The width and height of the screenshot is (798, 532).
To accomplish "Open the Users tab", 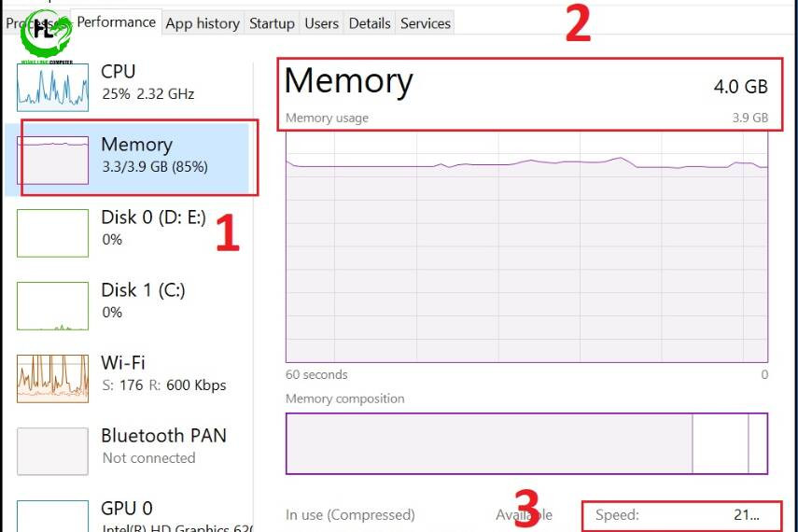I will tap(322, 23).
